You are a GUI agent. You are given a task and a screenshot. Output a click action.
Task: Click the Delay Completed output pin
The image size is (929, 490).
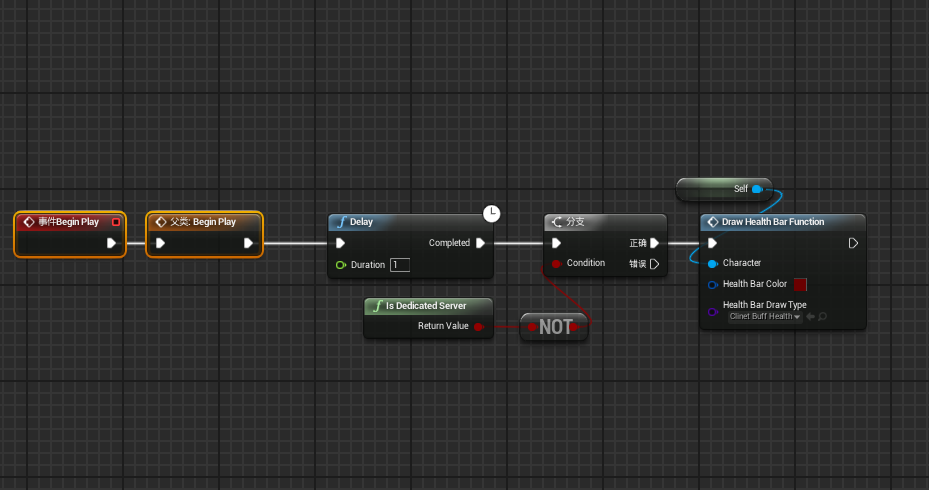(x=480, y=243)
